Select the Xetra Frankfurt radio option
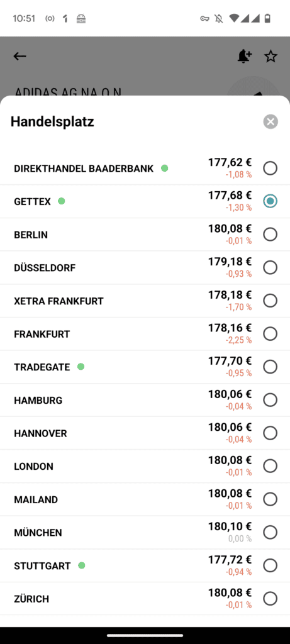290x644 pixels. (x=270, y=301)
